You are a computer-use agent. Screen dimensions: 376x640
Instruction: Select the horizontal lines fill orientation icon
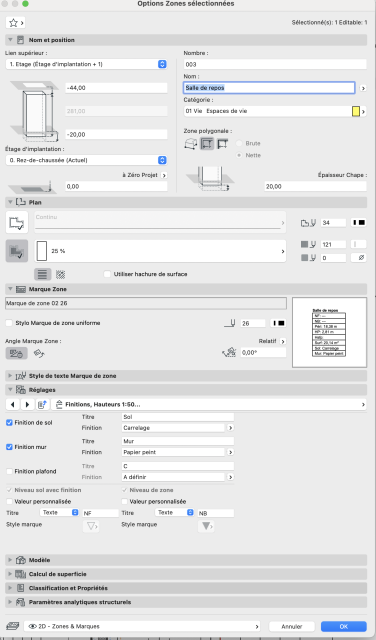[42, 274]
